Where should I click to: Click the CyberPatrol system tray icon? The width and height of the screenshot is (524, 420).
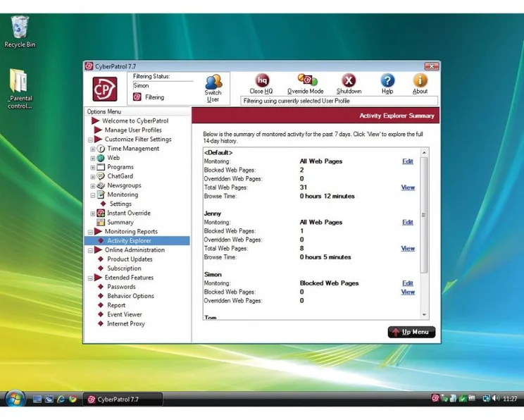point(435,399)
